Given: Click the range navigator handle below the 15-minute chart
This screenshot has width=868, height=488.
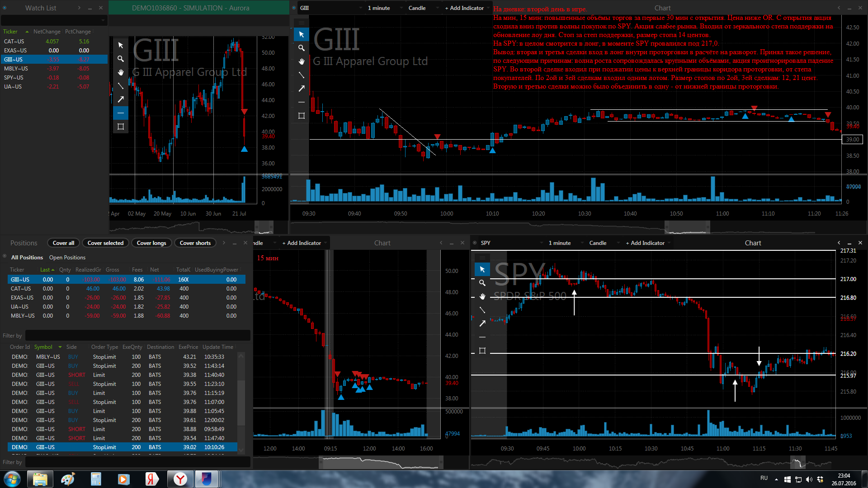Looking at the screenshot, I should click(x=381, y=463).
